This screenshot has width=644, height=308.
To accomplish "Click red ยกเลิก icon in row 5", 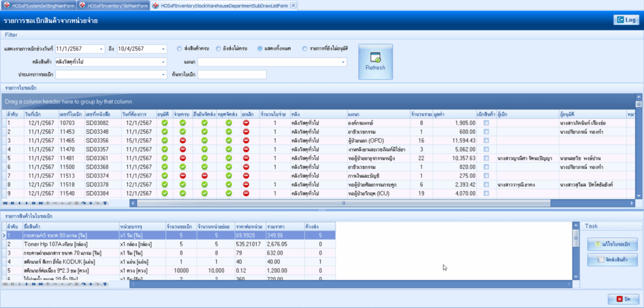I will 246,158.
